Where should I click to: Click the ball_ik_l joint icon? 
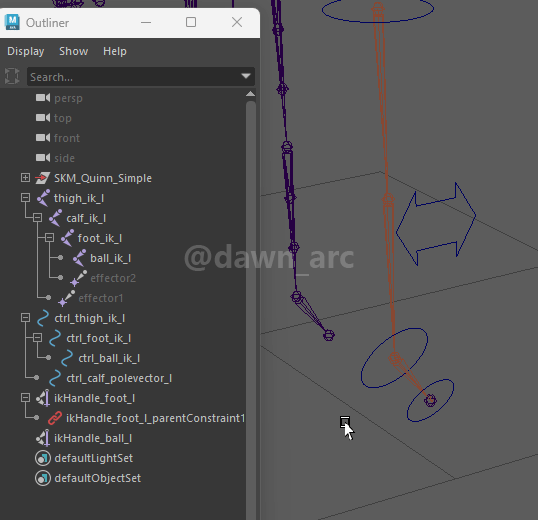80,258
